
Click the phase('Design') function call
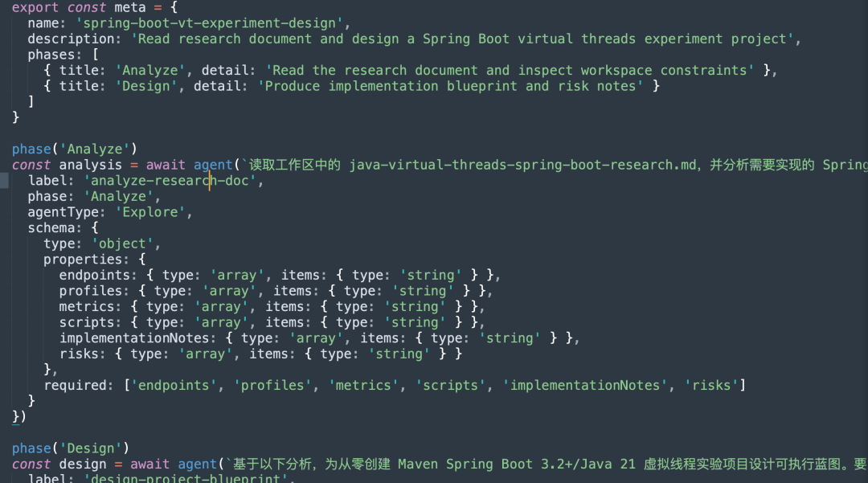(71, 448)
